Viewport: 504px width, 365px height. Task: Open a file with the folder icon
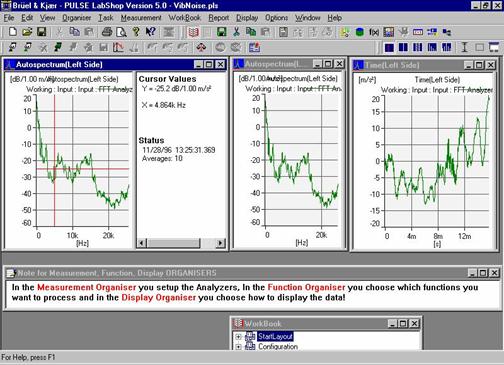(x=27, y=32)
